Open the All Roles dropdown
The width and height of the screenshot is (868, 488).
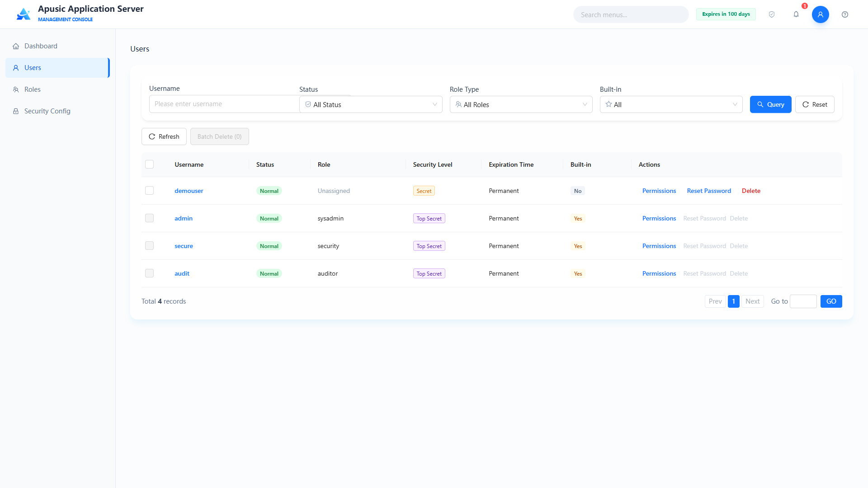pos(521,104)
